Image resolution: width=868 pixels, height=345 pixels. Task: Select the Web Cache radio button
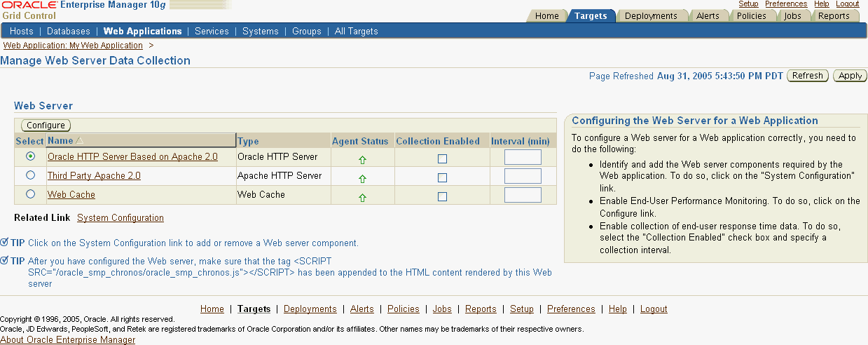coord(30,194)
